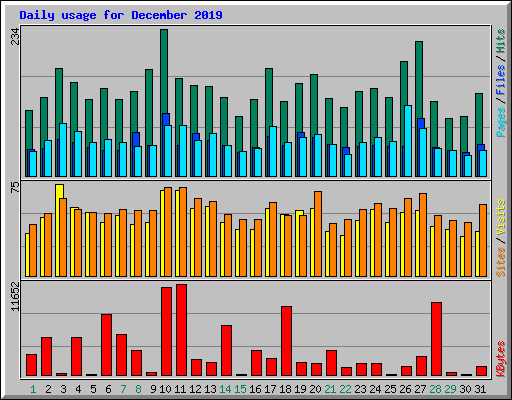Click the red KBytes bar for day 11
This screenshot has height=400, width=512.
coord(181,330)
